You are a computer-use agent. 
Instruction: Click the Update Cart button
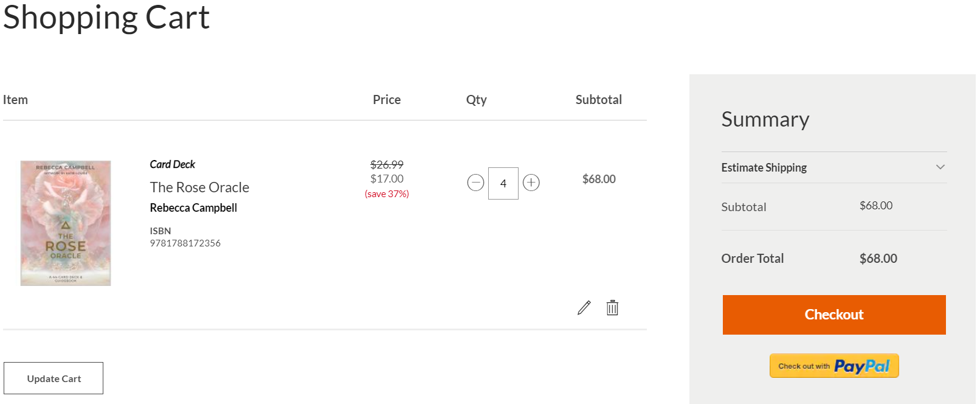point(53,378)
